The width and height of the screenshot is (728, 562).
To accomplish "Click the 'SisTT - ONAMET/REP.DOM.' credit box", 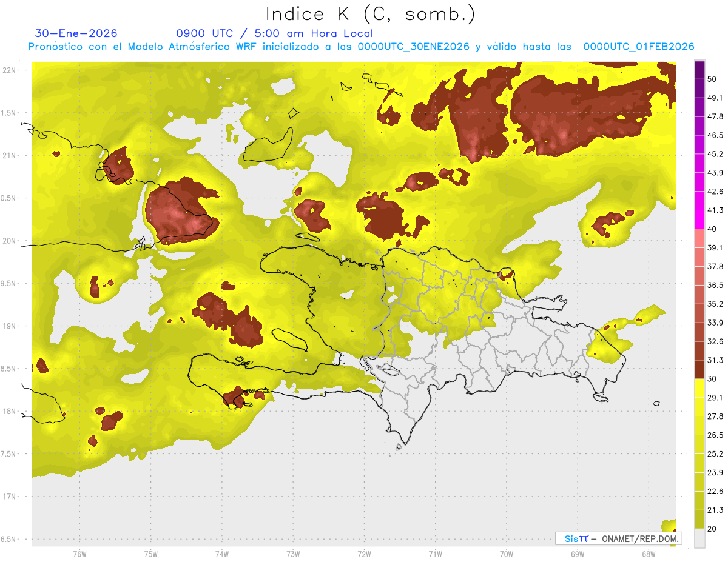I will click(x=618, y=538).
